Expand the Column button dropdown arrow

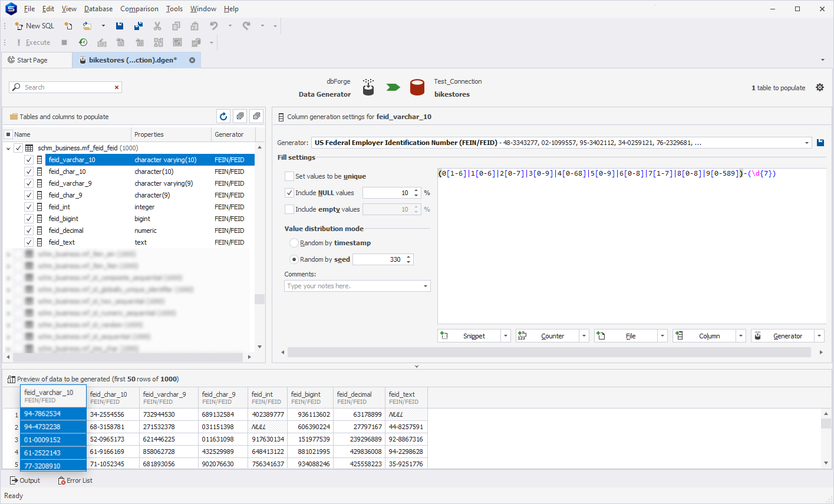tap(741, 335)
